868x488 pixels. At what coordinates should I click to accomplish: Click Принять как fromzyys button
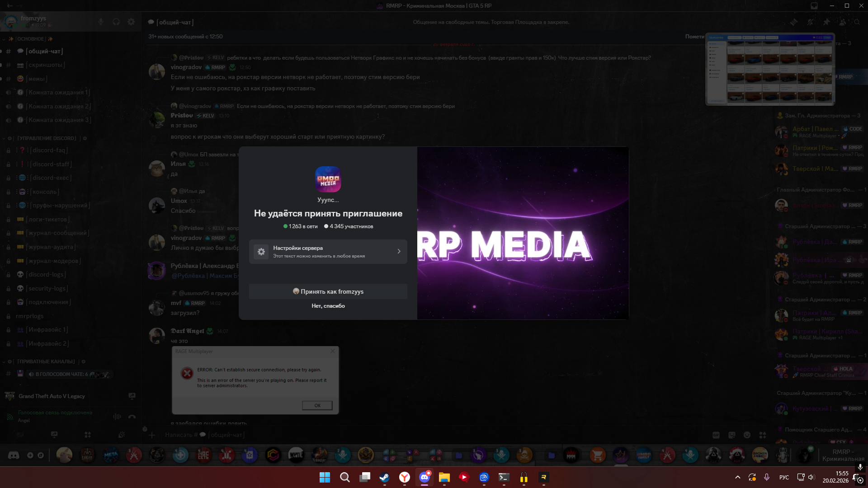click(x=328, y=291)
